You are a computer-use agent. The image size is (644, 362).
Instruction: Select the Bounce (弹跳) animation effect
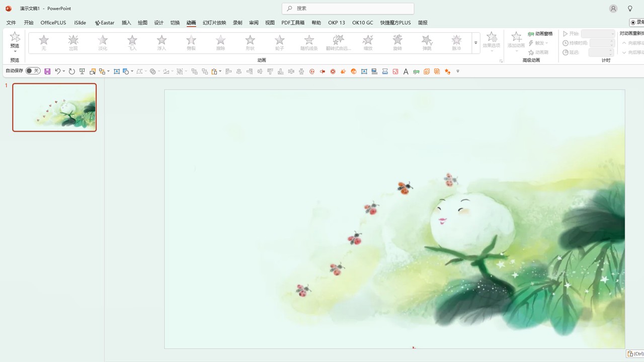pyautogui.click(x=427, y=43)
